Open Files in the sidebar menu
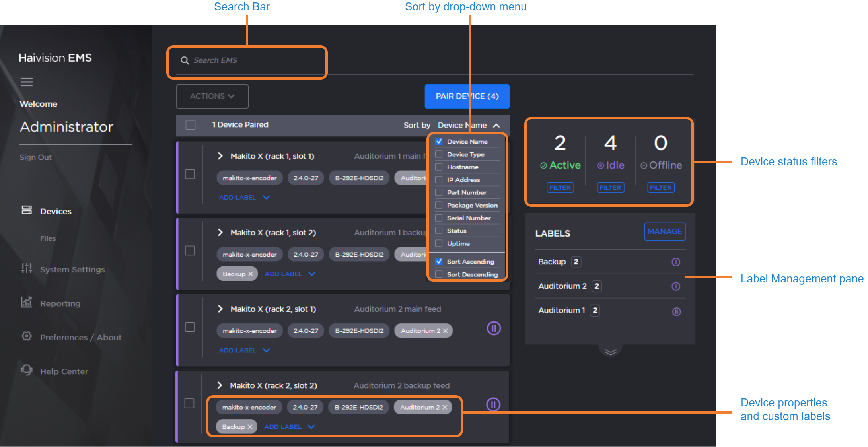The height and width of the screenshot is (447, 868). pos(48,238)
